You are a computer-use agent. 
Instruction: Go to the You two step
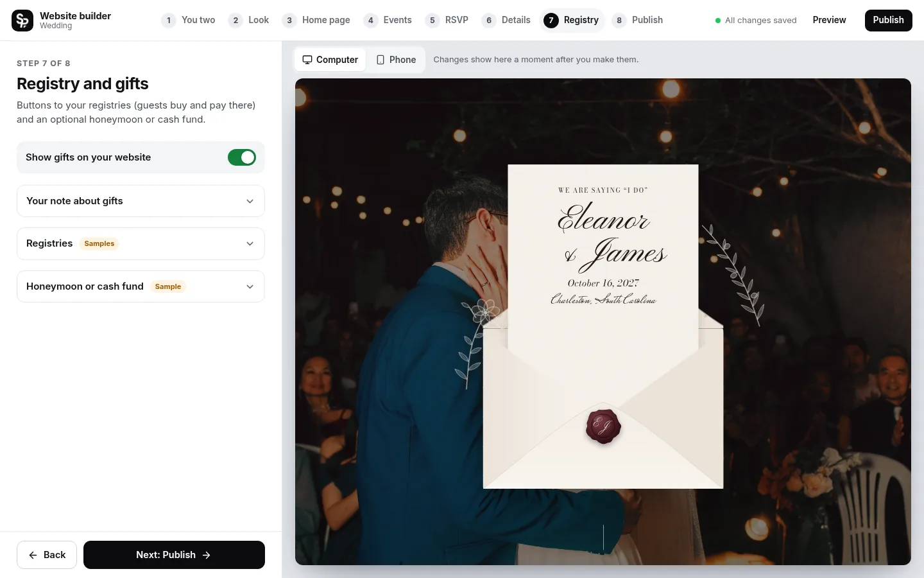pos(188,21)
